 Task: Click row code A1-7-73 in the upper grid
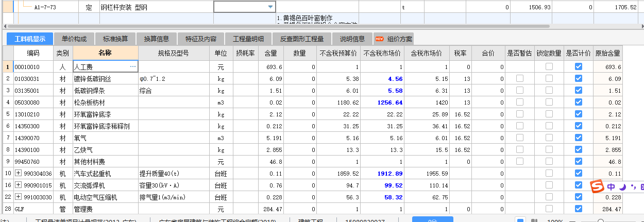pos(45,7)
